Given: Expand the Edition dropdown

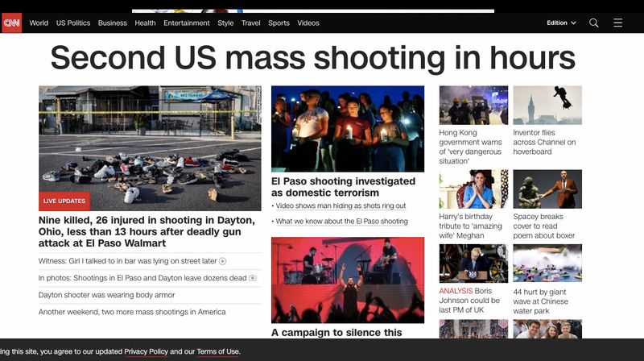Looking at the screenshot, I should click(561, 23).
